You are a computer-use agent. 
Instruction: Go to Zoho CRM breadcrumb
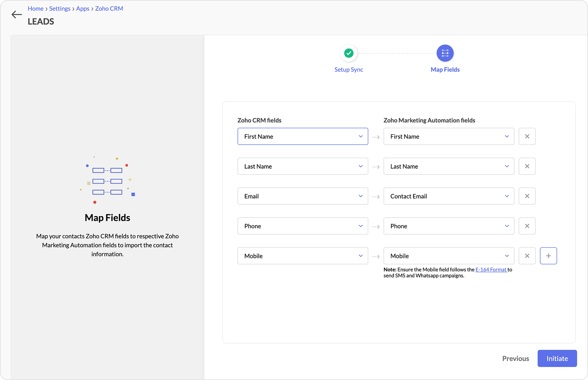(109, 8)
